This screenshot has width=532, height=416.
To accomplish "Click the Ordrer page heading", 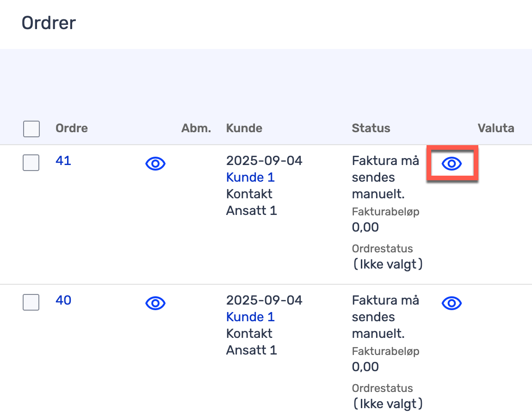I will pyautogui.click(x=49, y=23).
